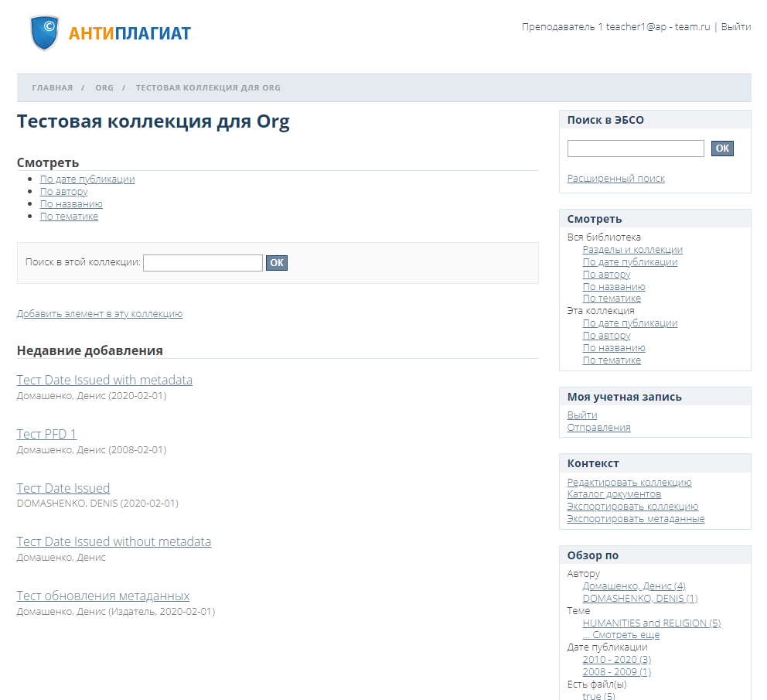Open item Тест Date Issued with metadata
The image size is (767, 700).
(104, 381)
